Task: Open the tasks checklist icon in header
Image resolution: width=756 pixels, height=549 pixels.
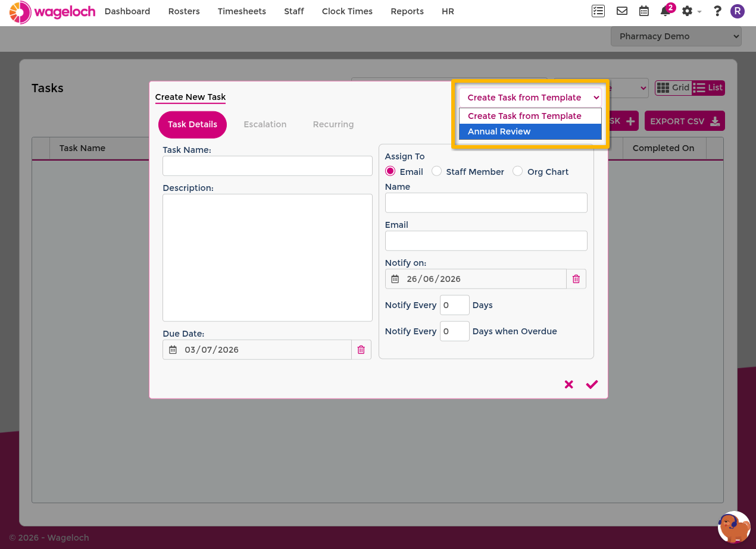Action: tap(598, 11)
